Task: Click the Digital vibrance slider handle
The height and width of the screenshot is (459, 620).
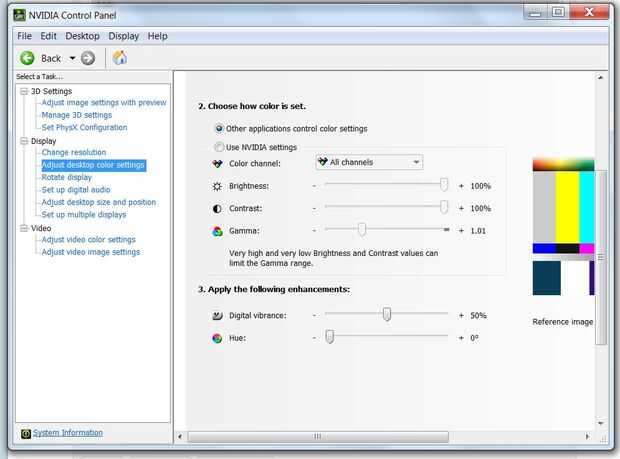Action: (x=387, y=314)
